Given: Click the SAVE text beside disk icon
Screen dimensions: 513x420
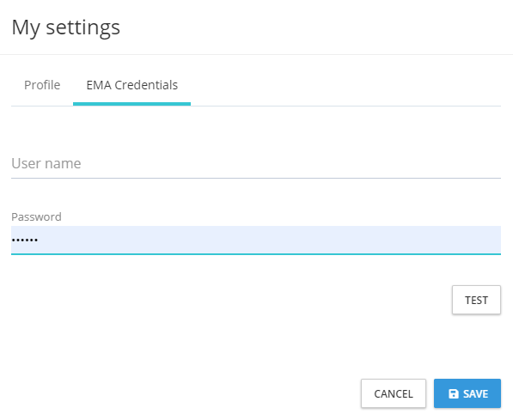Looking at the screenshot, I should [476, 394].
